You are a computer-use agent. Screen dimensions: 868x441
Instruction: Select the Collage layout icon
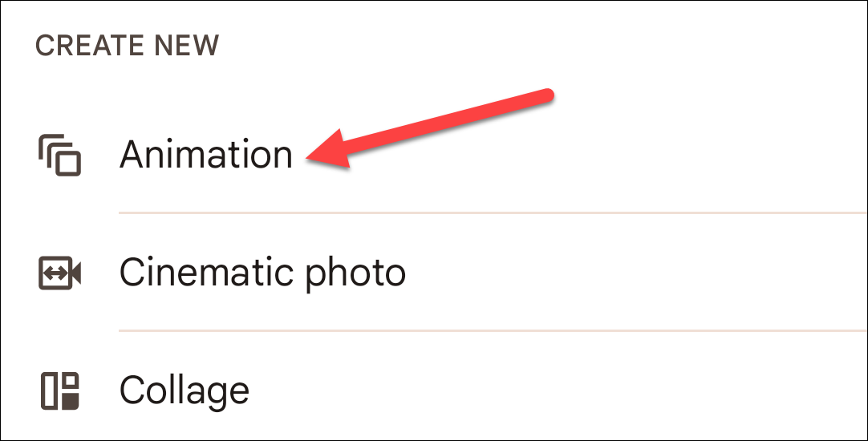(x=60, y=391)
